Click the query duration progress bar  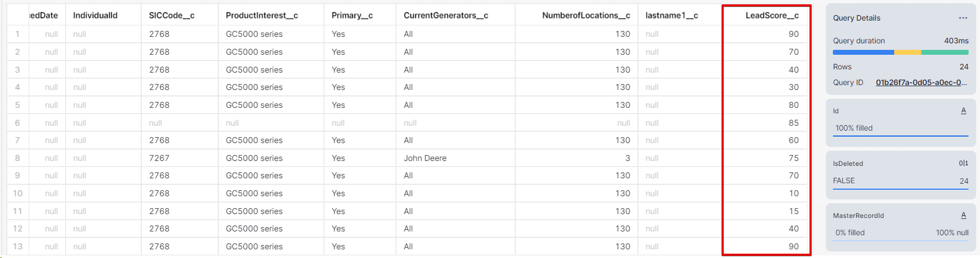click(x=900, y=53)
